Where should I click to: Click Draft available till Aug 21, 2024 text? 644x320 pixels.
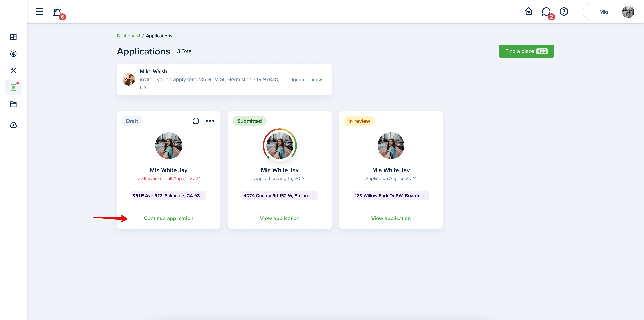168,178
